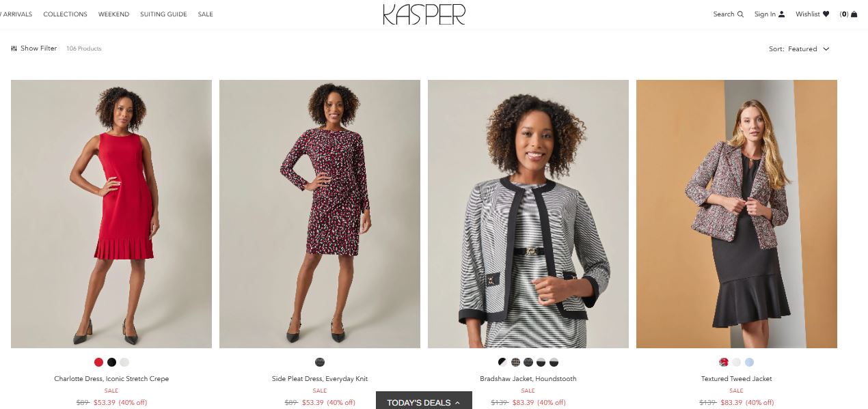Open the shopping bag cart icon
The width and height of the screenshot is (868, 409).
click(x=854, y=14)
